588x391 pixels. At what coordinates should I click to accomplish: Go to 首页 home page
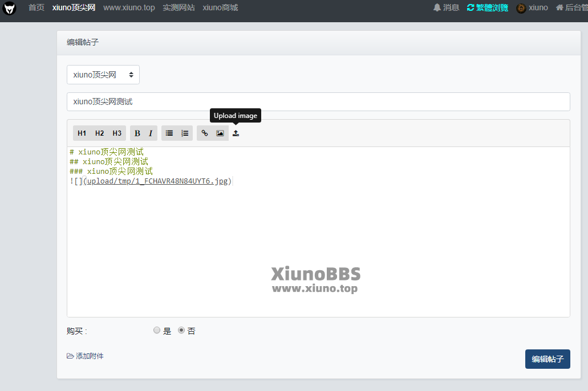[x=37, y=7]
